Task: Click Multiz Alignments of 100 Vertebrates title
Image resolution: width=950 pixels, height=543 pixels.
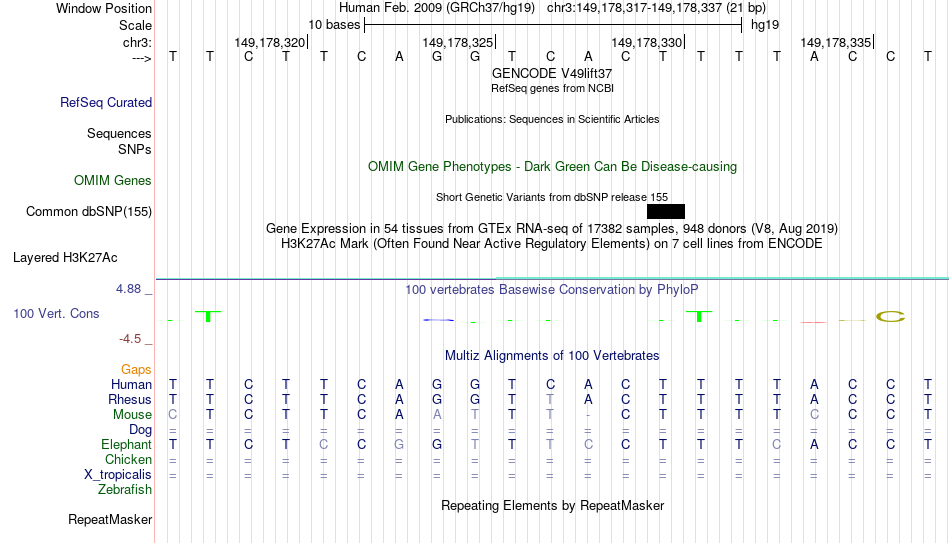Action: [552, 356]
